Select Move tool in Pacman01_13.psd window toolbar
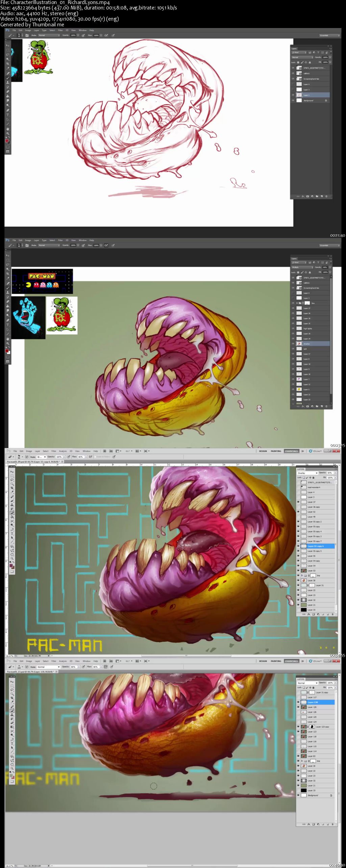Image resolution: width=346 pixels, height=868 pixels. (12, 682)
